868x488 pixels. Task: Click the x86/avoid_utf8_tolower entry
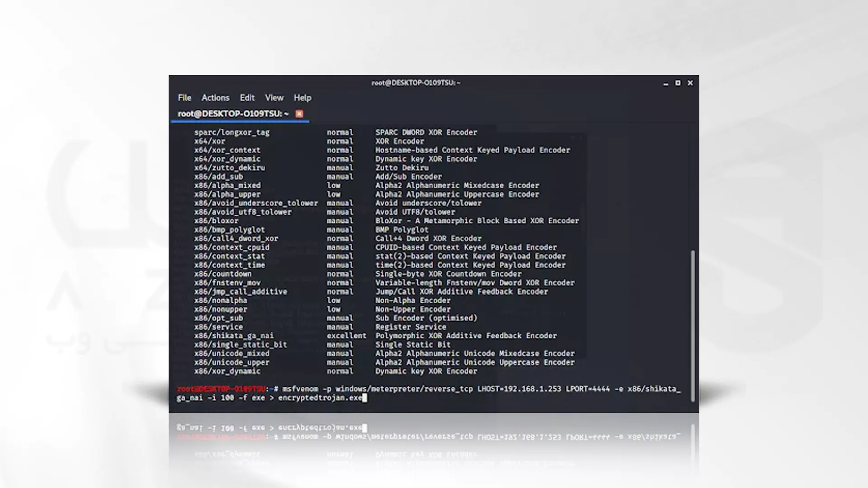243,212
